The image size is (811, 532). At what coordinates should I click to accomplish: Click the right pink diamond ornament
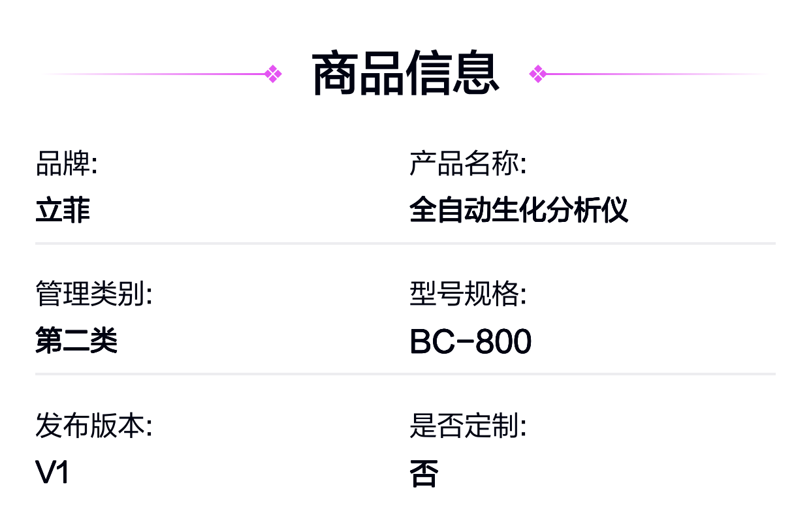click(537, 74)
